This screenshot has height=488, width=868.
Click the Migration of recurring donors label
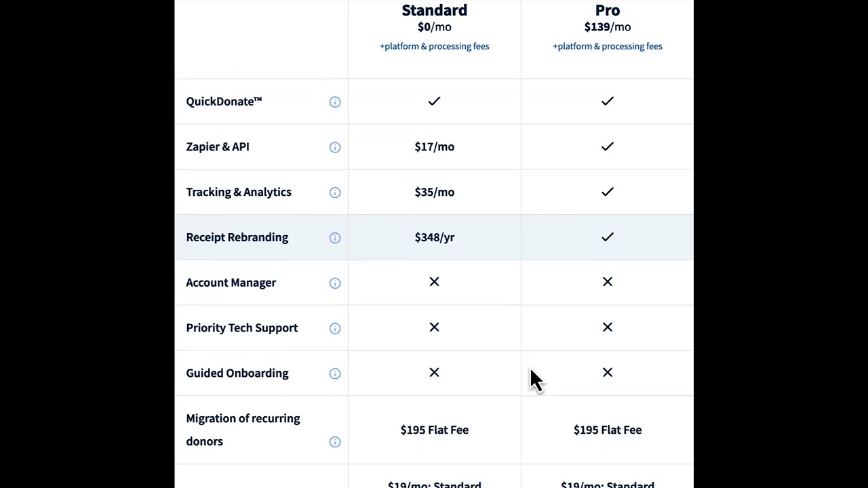click(243, 430)
